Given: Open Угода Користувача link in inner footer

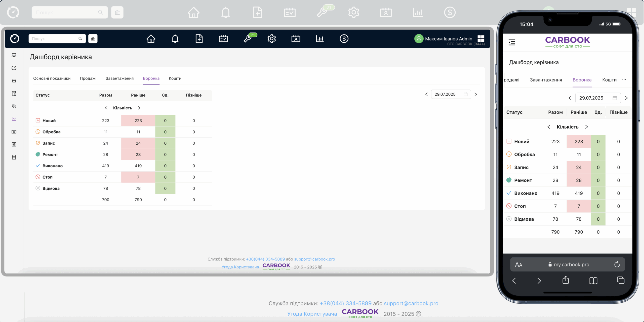Looking at the screenshot, I should pos(240,267).
